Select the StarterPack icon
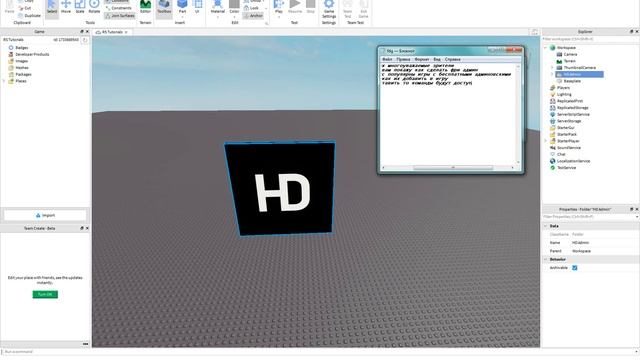Screen dimensions: 640x360 (553, 134)
